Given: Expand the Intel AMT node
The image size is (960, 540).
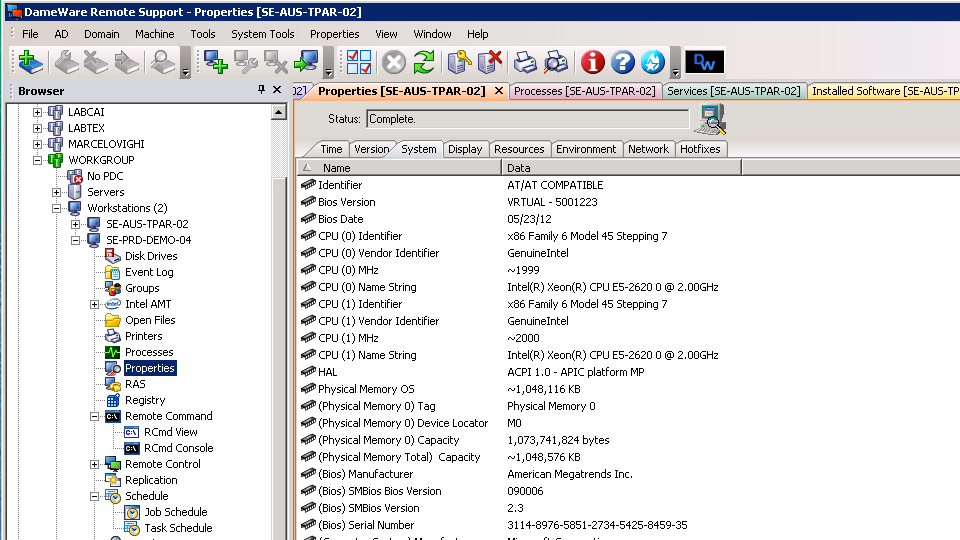Looking at the screenshot, I should (x=94, y=304).
